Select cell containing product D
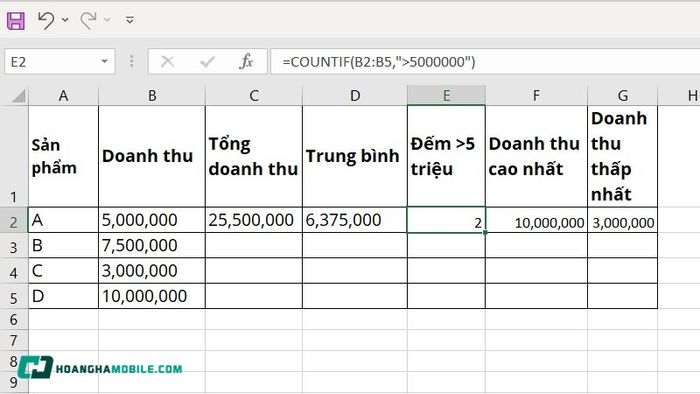 (63, 296)
